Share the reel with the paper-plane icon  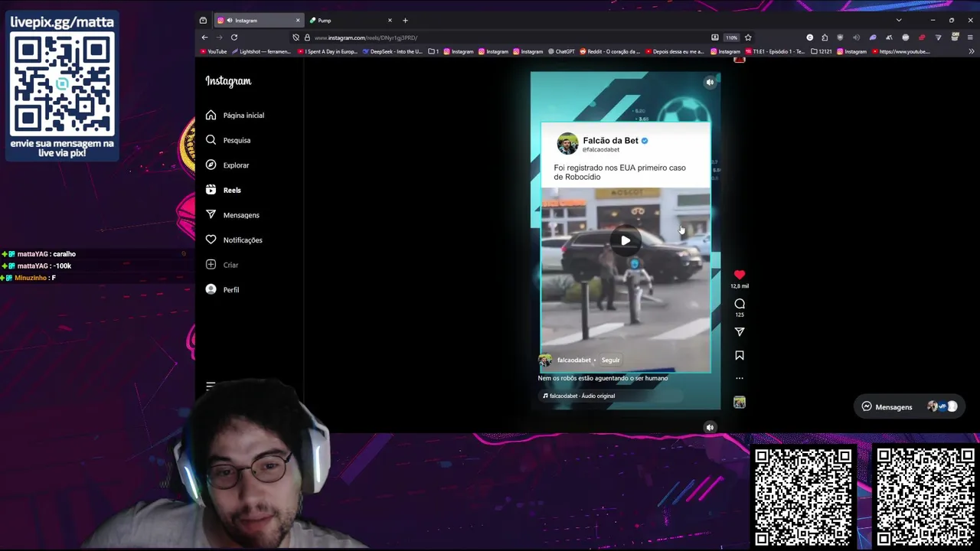coord(740,332)
